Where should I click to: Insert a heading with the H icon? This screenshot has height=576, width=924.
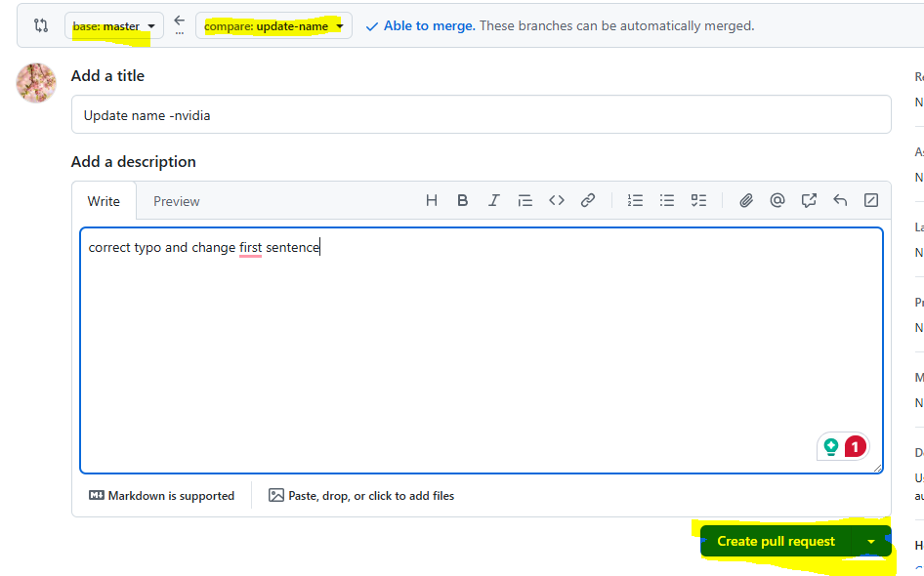(x=432, y=200)
